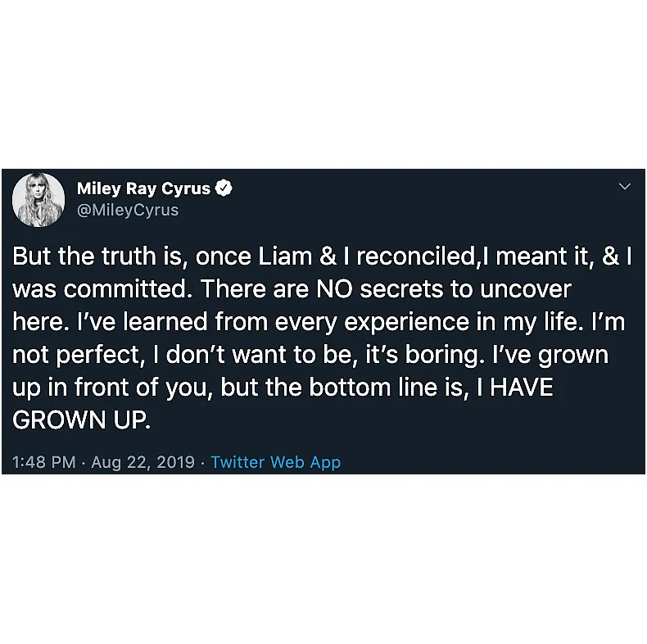Click the 1:48 PM timestamp
This screenshot has height=644, width=647.
click(44, 462)
